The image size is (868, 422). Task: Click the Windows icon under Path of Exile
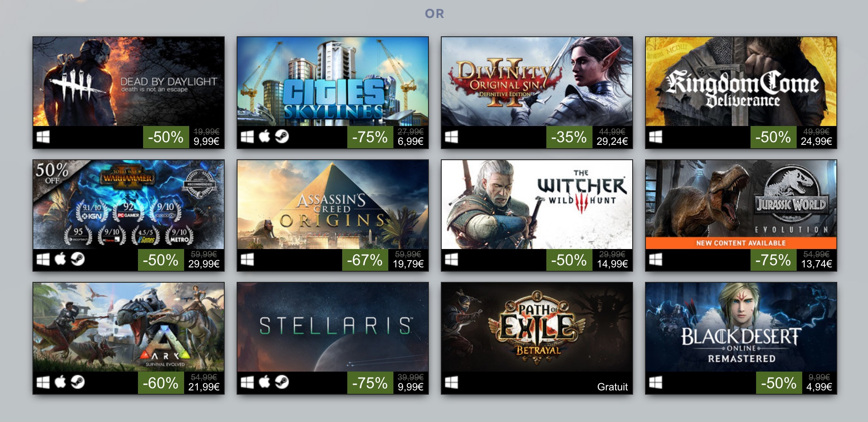[452, 382]
